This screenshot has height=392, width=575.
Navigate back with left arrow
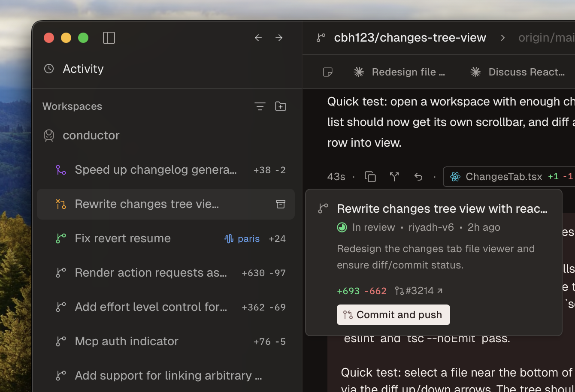click(x=258, y=38)
